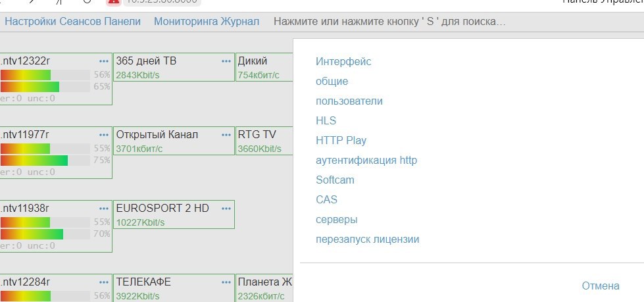Click 3660Kbit/s bitrate of RTG TV

point(260,149)
